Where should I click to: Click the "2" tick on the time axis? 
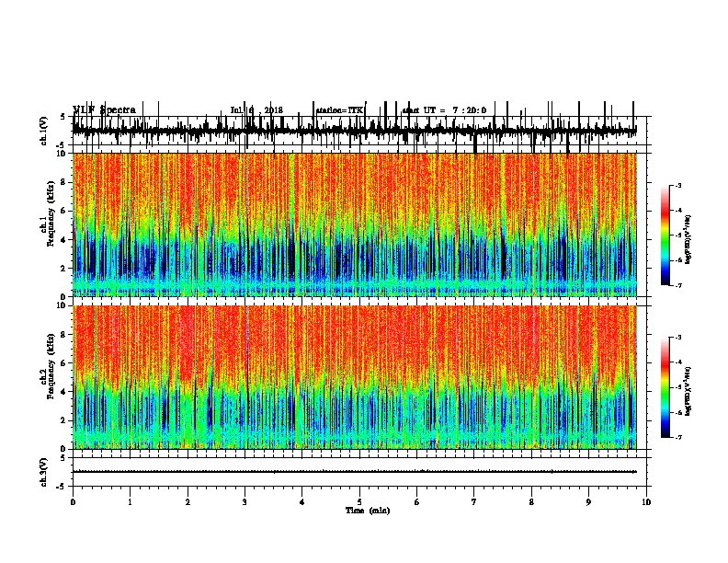tap(188, 502)
